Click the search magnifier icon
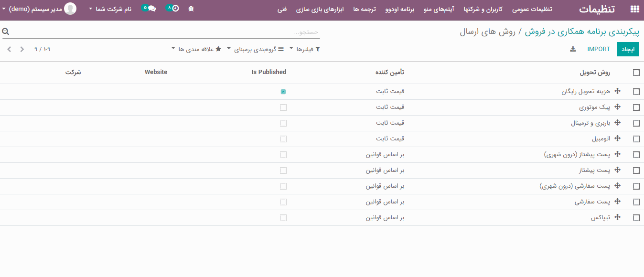Screen dimensions: 644x277 tap(6, 32)
